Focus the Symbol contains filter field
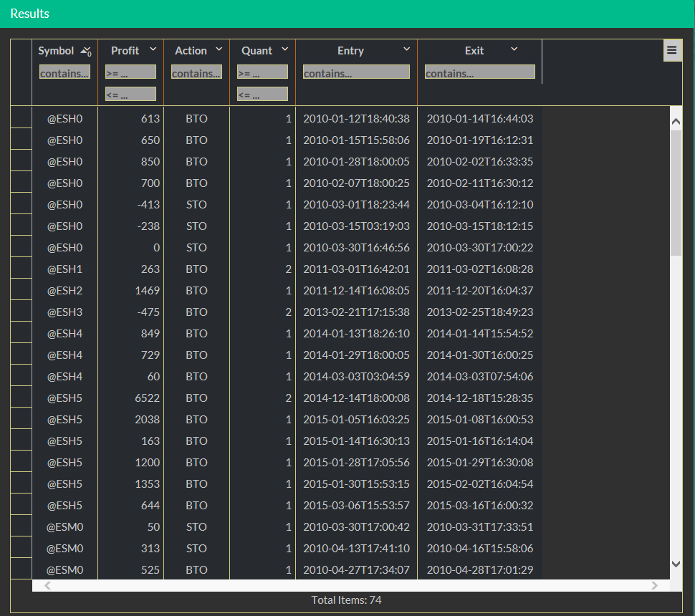 pyautogui.click(x=64, y=72)
